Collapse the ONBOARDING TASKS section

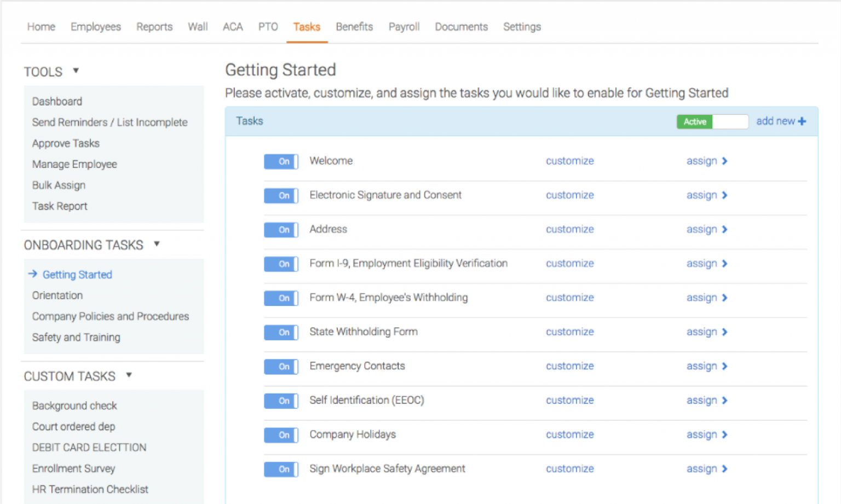coord(157,245)
